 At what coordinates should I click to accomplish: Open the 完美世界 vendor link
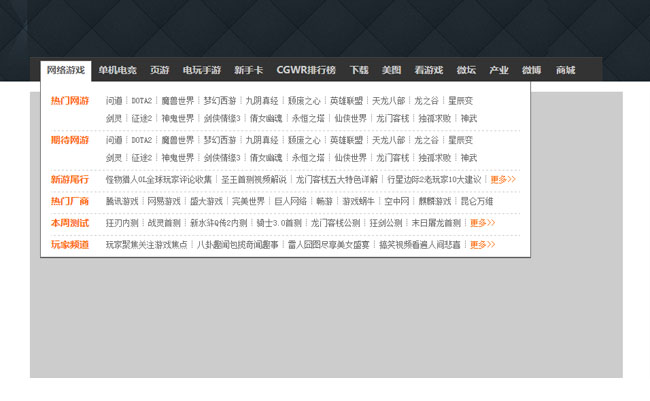(x=248, y=202)
